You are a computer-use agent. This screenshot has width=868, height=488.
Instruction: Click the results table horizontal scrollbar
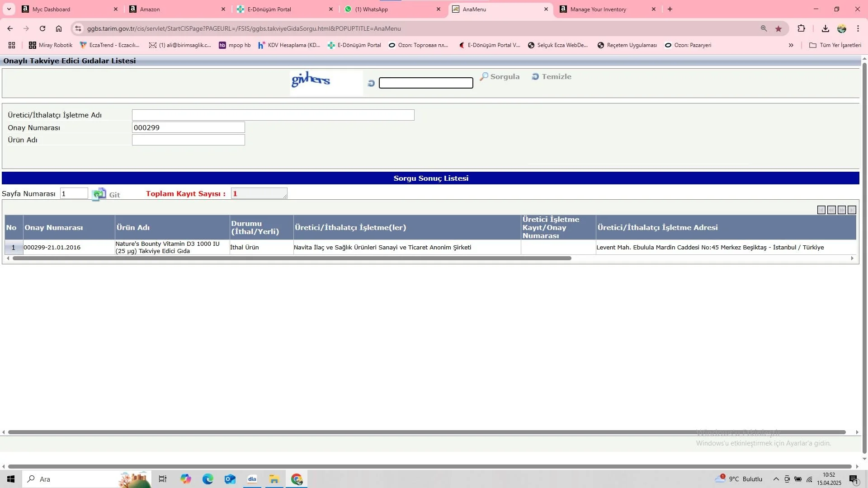292,258
